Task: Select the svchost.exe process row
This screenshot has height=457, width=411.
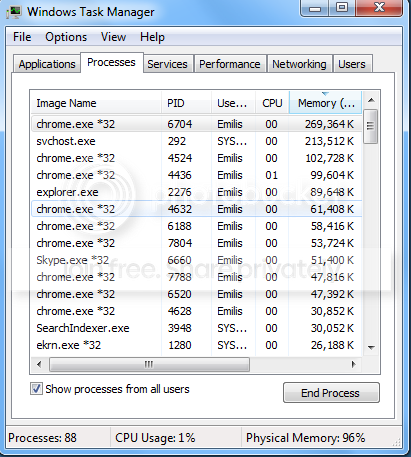Action: (x=197, y=141)
